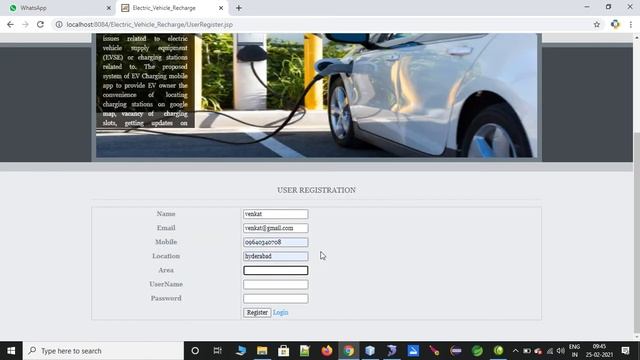This screenshot has width=640, height=360.
Task: Open Task View on the taskbar
Action: coord(217,351)
